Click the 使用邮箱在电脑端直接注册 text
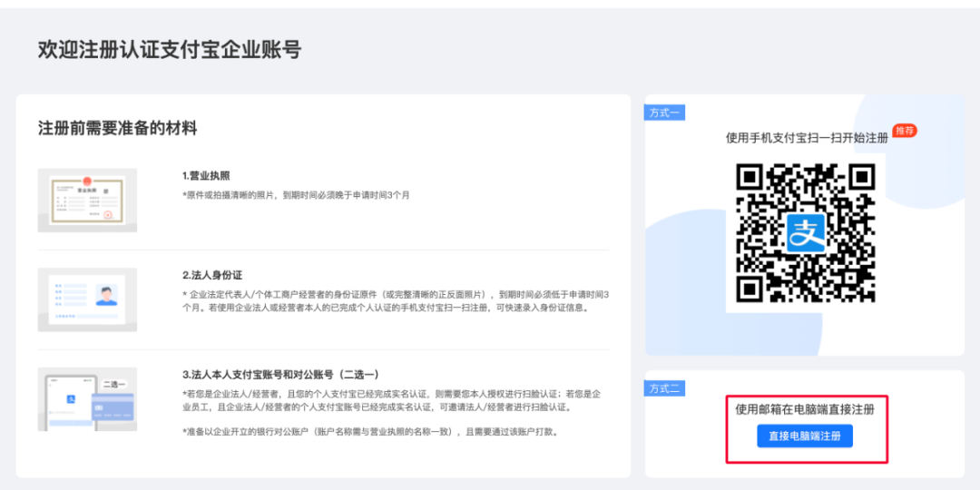Screen dimensions: 980x490 [x=805, y=410]
